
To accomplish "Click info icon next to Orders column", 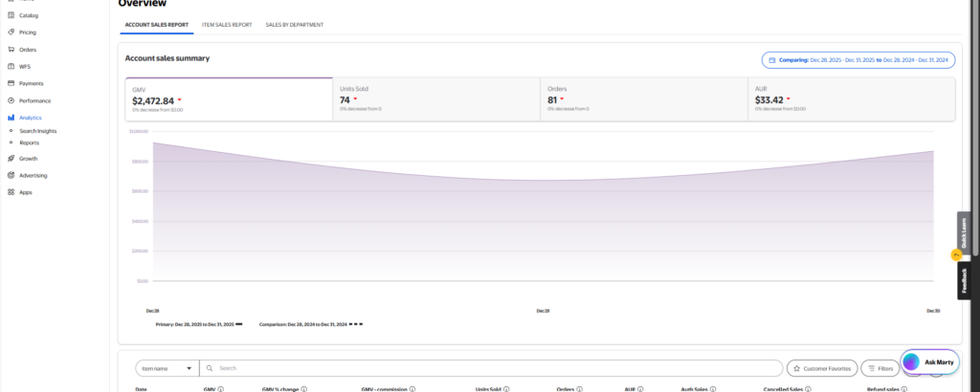I will point(579,389).
